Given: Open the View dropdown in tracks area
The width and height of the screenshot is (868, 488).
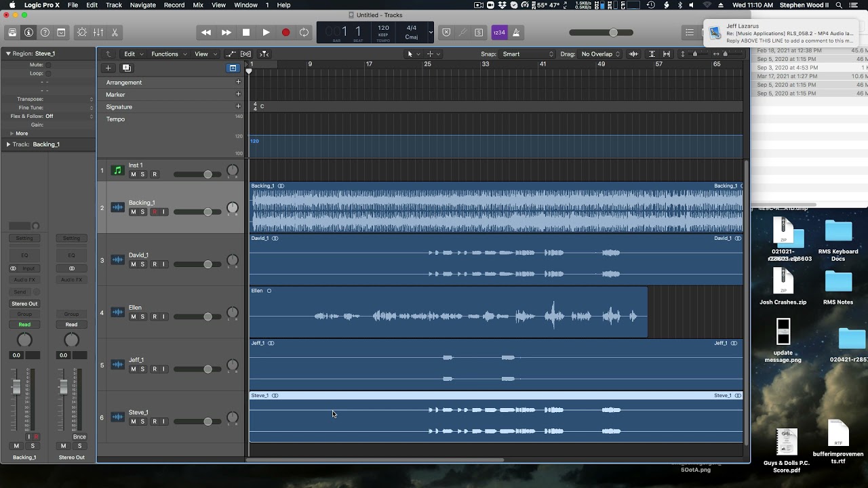Looking at the screenshot, I should [205, 54].
